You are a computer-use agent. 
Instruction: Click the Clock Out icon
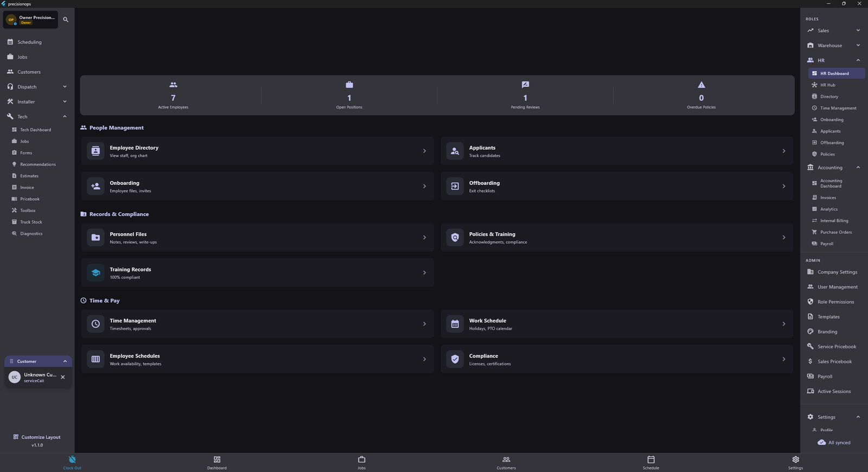pyautogui.click(x=72, y=460)
